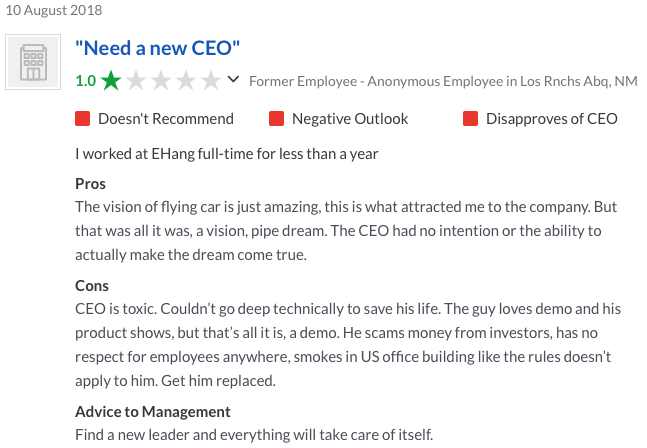Click the green first rating star
647x448 pixels.
(111, 80)
